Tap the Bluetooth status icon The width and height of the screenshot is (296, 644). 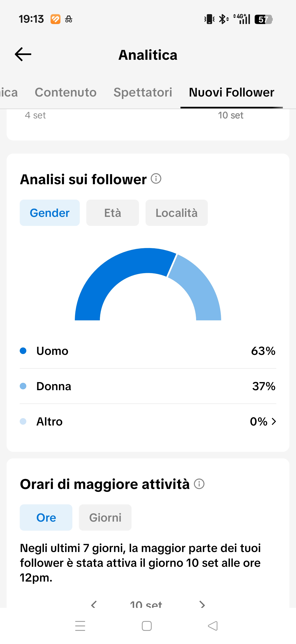pos(223,19)
